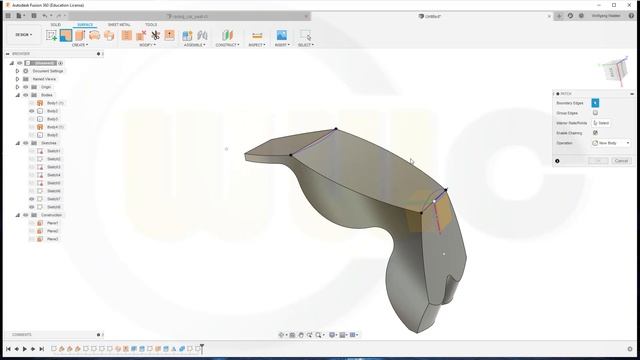
Task: Switch to the Solid tab
Action: point(56,25)
